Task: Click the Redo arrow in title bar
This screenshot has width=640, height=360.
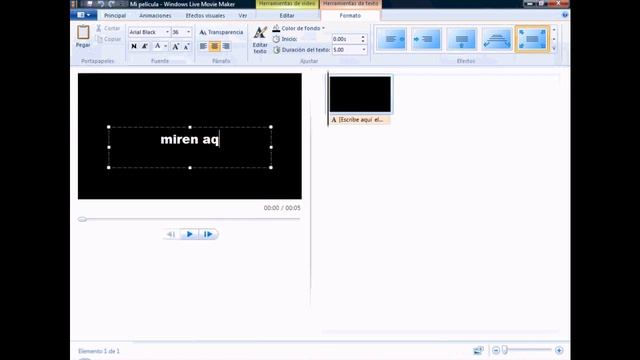Action: click(x=112, y=4)
